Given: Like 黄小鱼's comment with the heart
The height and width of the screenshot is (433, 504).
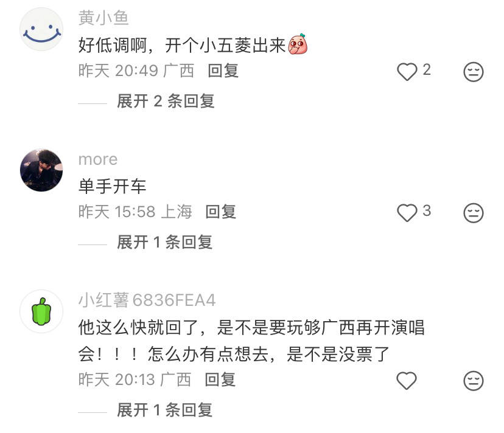Looking at the screenshot, I should [406, 72].
